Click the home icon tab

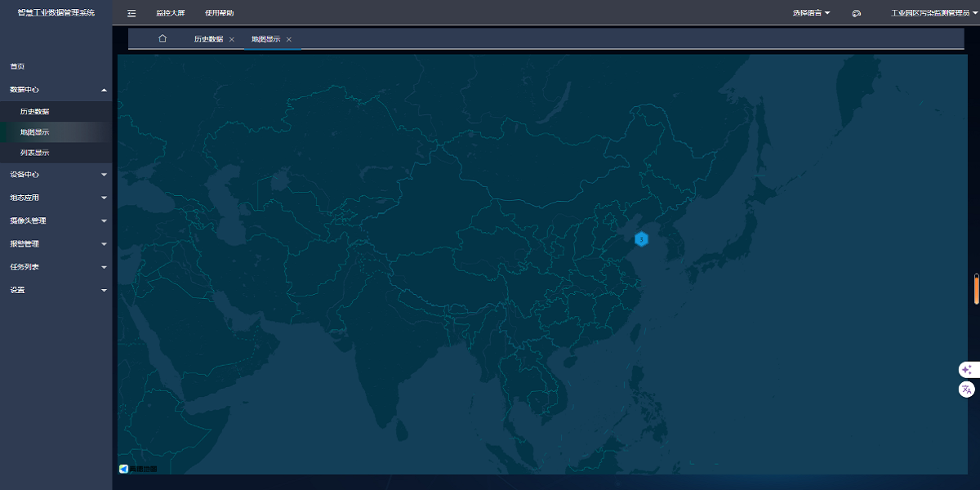pos(163,38)
